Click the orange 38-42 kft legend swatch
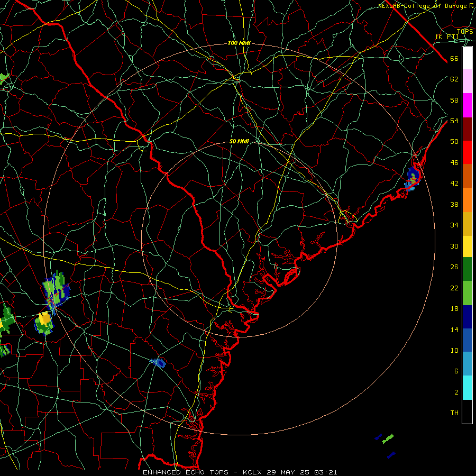 467,200
